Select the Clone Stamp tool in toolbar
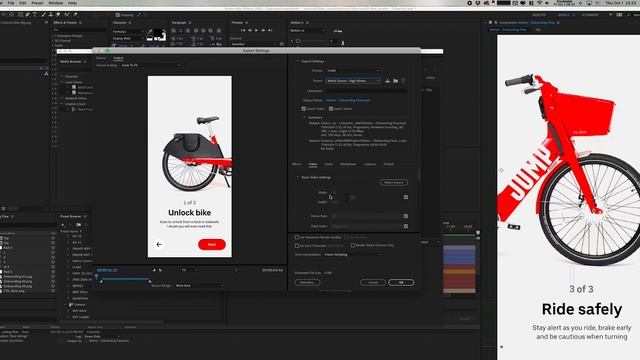 (x=51, y=15)
